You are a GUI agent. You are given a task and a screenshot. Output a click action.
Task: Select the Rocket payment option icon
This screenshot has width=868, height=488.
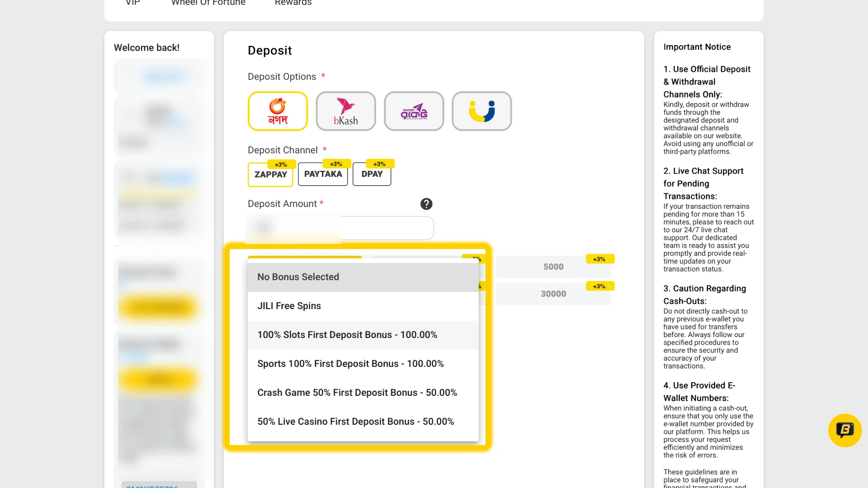[414, 111]
